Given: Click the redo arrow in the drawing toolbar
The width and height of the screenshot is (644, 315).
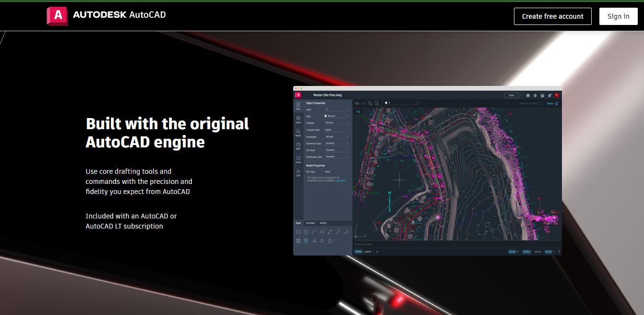Looking at the screenshot, I should pos(363,103).
